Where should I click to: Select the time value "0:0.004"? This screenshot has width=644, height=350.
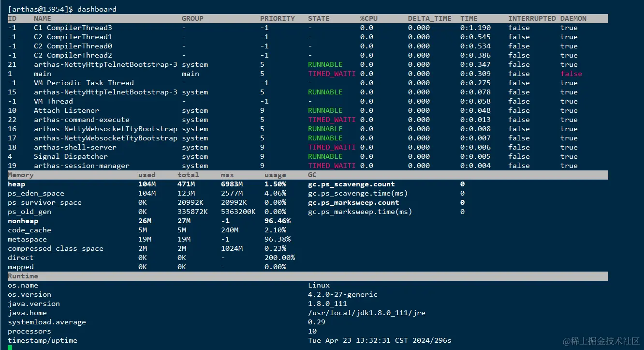click(x=475, y=166)
